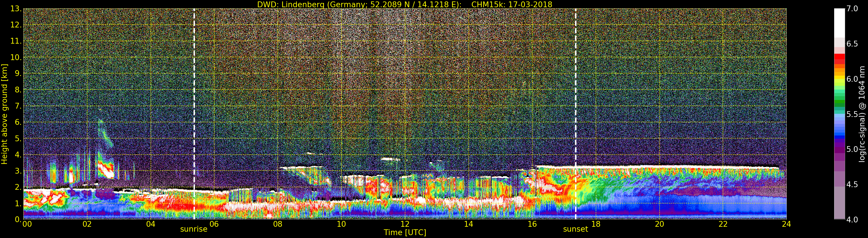Click the x-axis tick label '20'
This screenshot has height=238, width=868.
(659, 224)
